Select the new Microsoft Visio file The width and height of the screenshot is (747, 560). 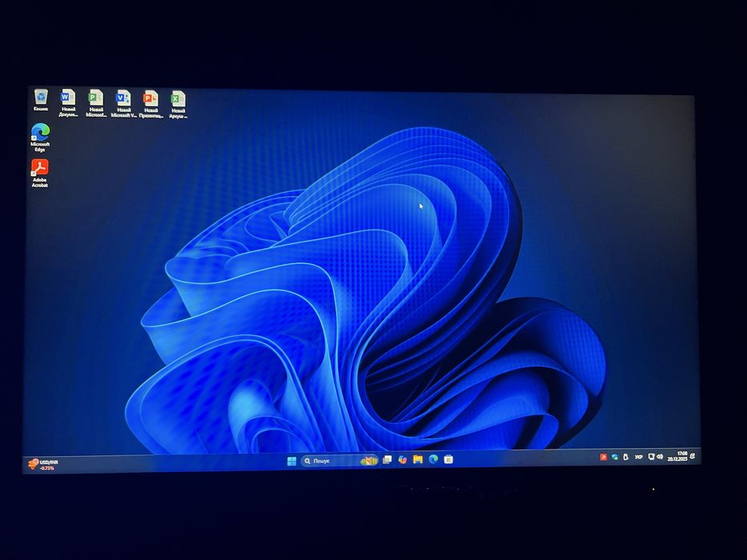tap(123, 104)
